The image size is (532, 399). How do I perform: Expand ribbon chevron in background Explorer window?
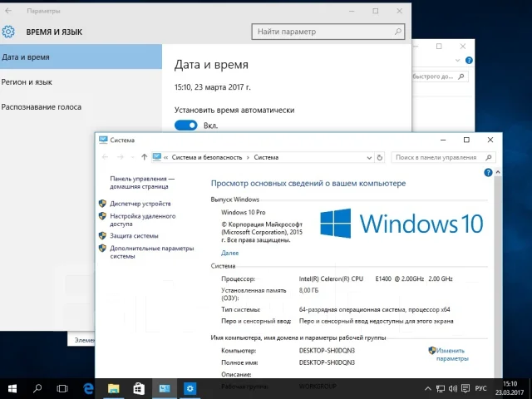[x=457, y=61]
